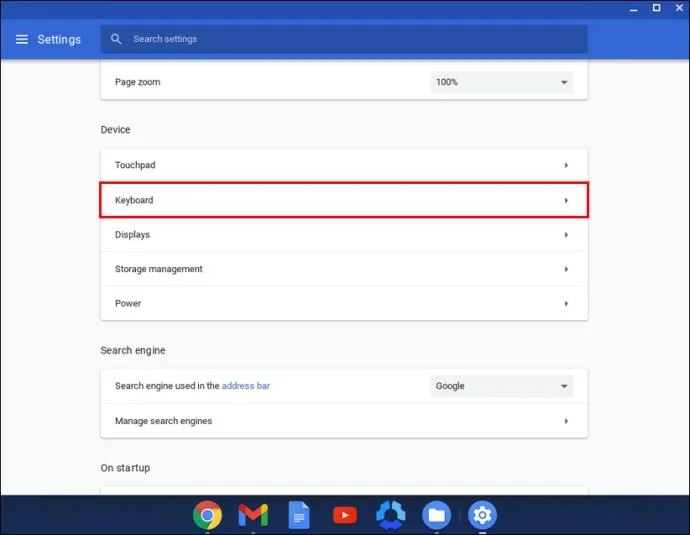Launch Google Docs from the shelf
The image size is (690, 535).
[x=299, y=515]
